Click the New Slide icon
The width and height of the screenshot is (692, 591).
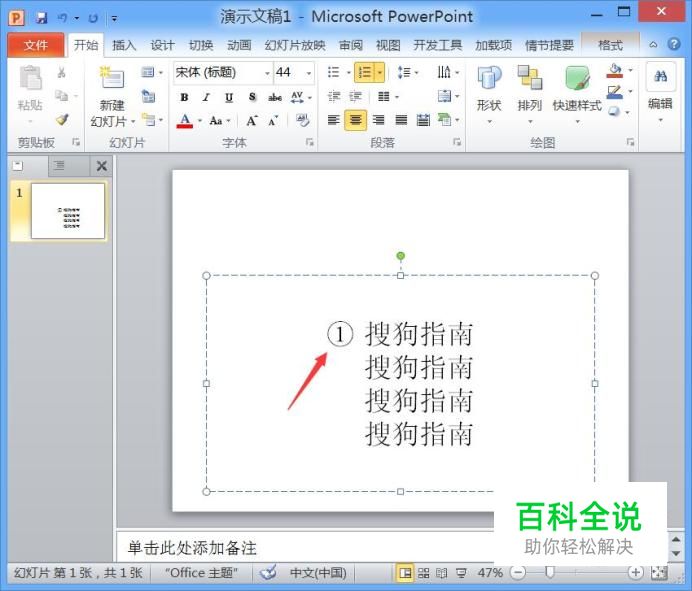[x=112, y=78]
